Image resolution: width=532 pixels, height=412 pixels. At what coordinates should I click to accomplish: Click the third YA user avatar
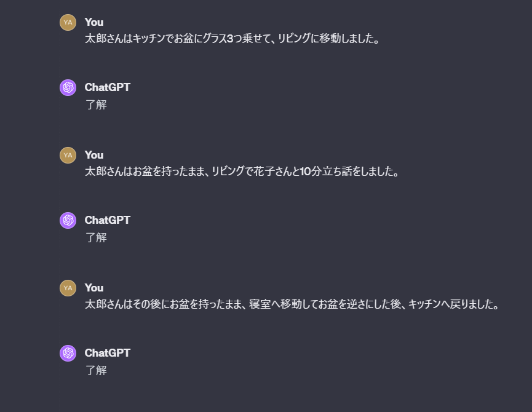[x=68, y=288]
